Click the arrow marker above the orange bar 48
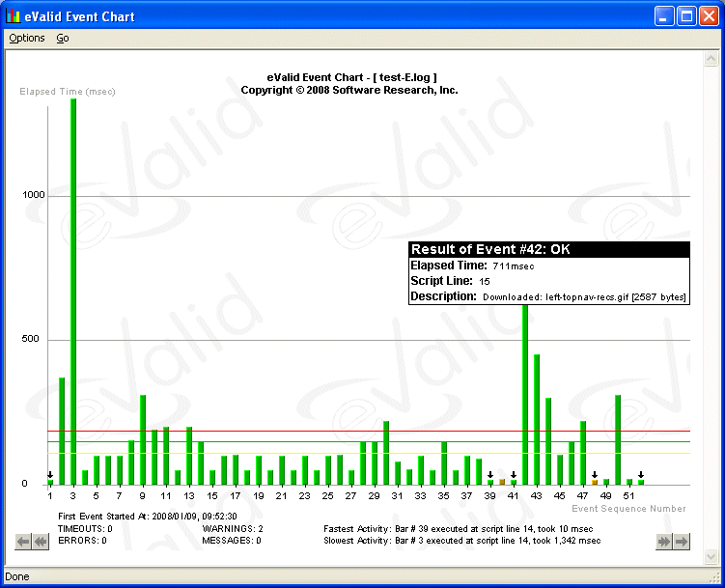Image resolution: width=725 pixels, height=588 pixels. coord(595,475)
